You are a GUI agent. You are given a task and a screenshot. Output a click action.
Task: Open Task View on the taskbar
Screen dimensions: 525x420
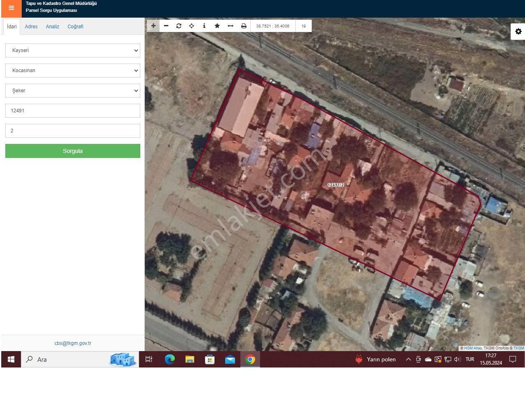tap(149, 359)
